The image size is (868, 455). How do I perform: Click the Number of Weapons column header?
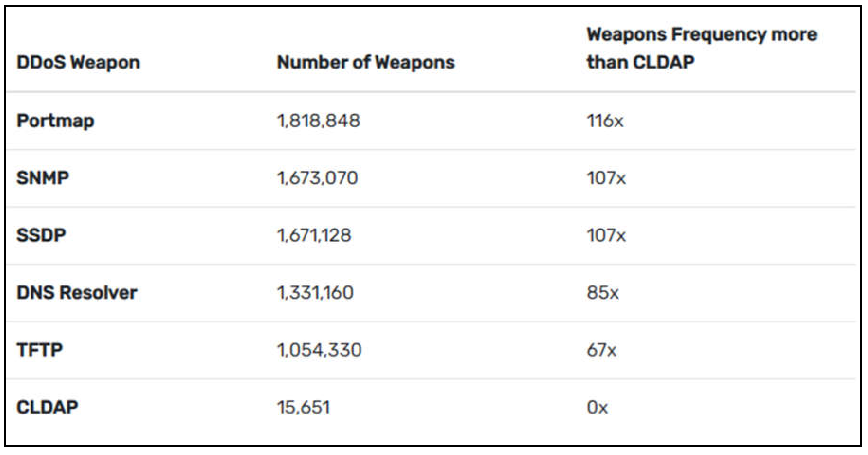click(x=366, y=63)
